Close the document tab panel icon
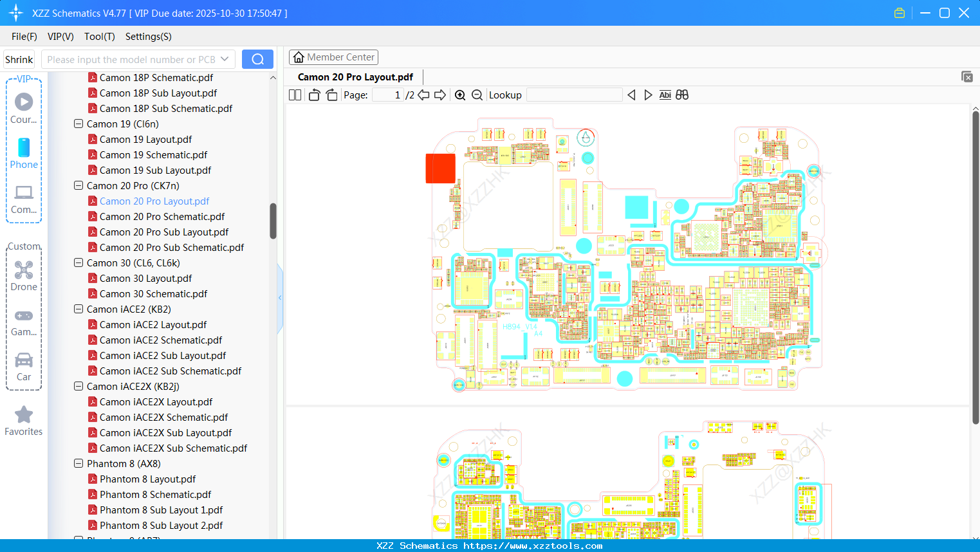Viewport: 980px width, 552px height. [x=967, y=77]
